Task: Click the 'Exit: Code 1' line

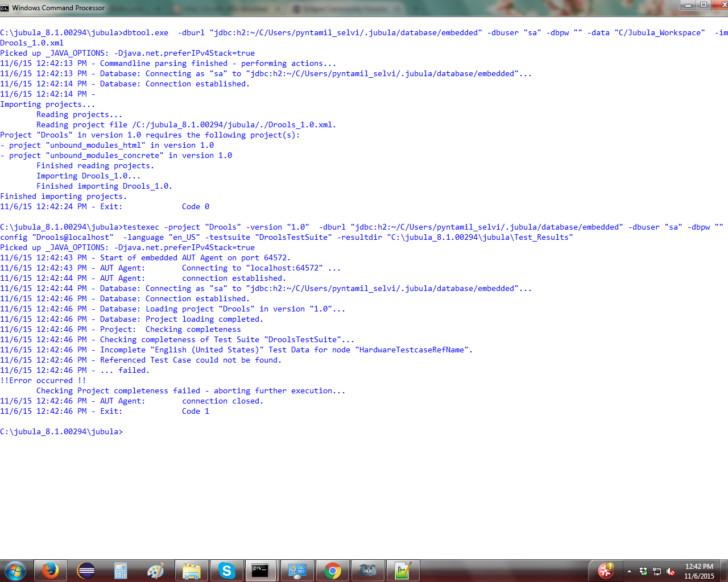Action: point(105,411)
